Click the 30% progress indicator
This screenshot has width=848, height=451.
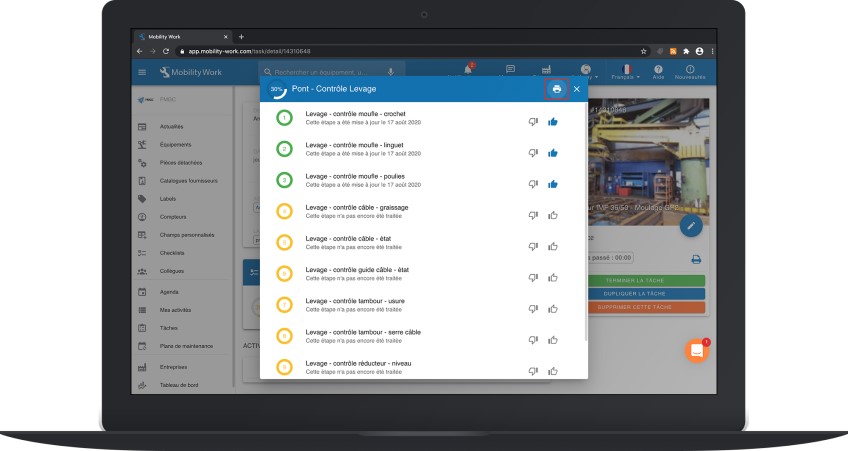[x=277, y=89]
